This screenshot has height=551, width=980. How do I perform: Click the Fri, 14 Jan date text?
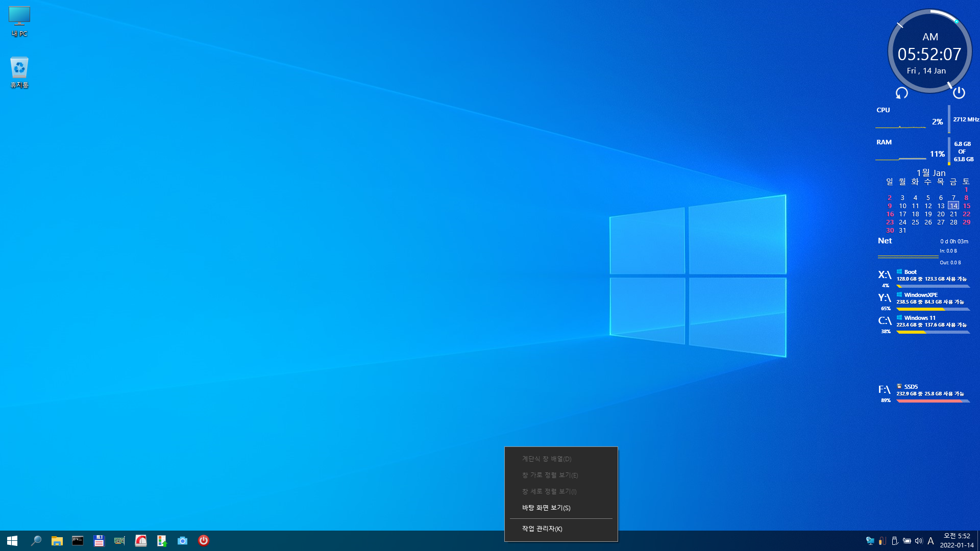point(926,71)
